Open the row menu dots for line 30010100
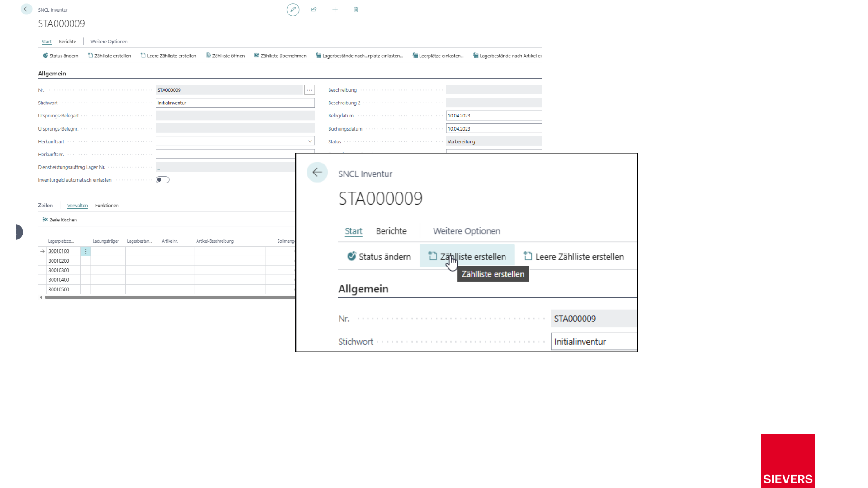The image size is (868, 488). click(86, 251)
